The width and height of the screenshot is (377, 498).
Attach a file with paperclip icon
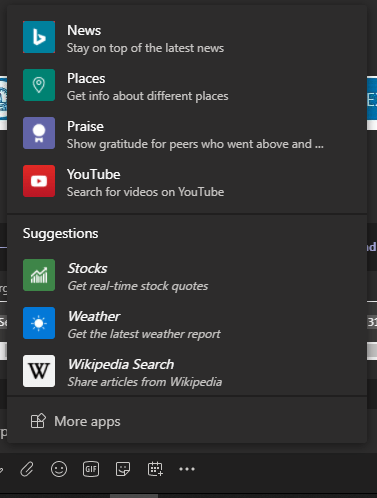pyautogui.click(x=27, y=469)
